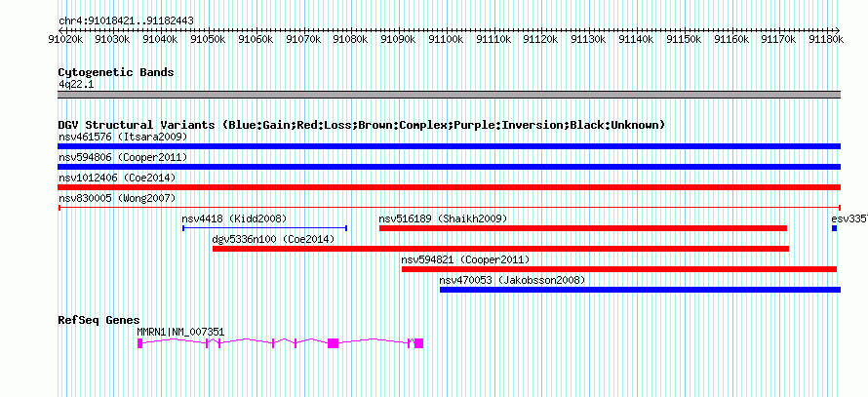Click the 91140k ruler tick label
The width and height of the screenshot is (868, 397).
[x=636, y=39]
